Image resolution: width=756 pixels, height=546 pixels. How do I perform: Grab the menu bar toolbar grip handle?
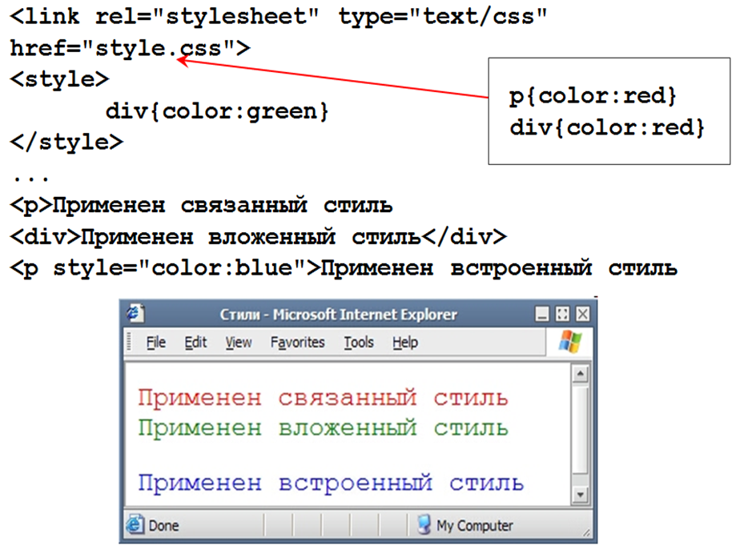point(130,343)
